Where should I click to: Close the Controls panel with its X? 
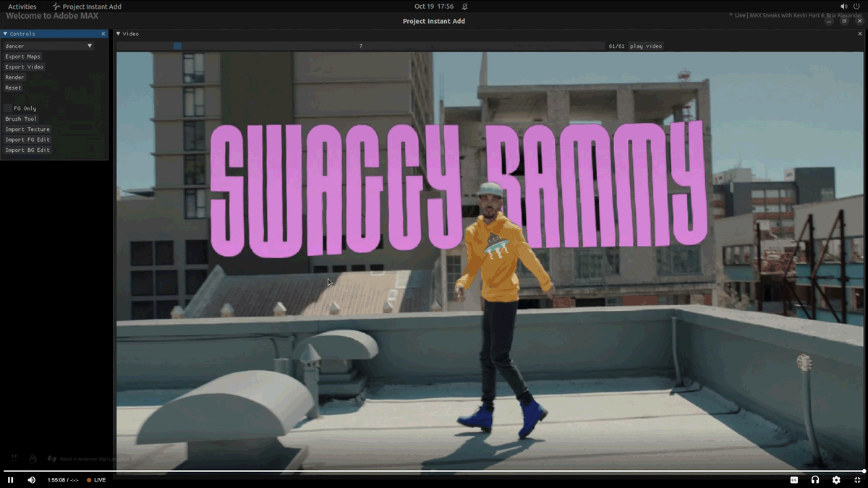103,34
